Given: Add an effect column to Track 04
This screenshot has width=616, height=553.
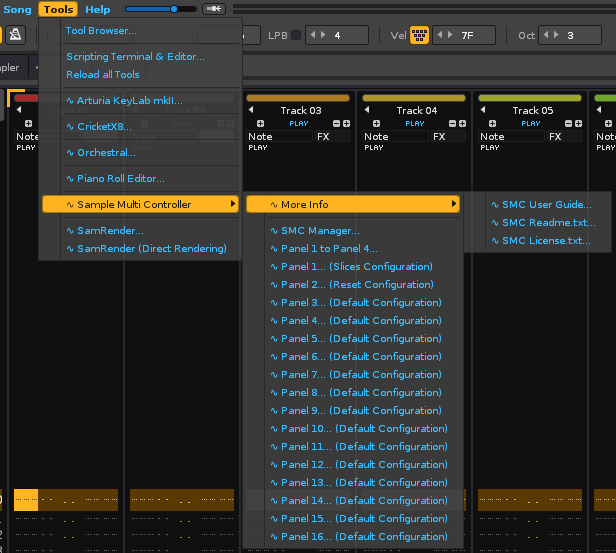Looking at the screenshot, I should [462, 123].
